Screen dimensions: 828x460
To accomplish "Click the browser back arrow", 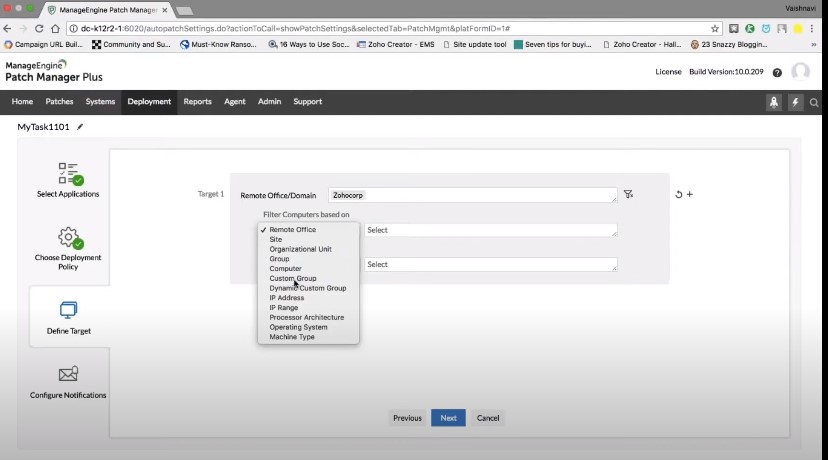I will (x=7, y=29).
